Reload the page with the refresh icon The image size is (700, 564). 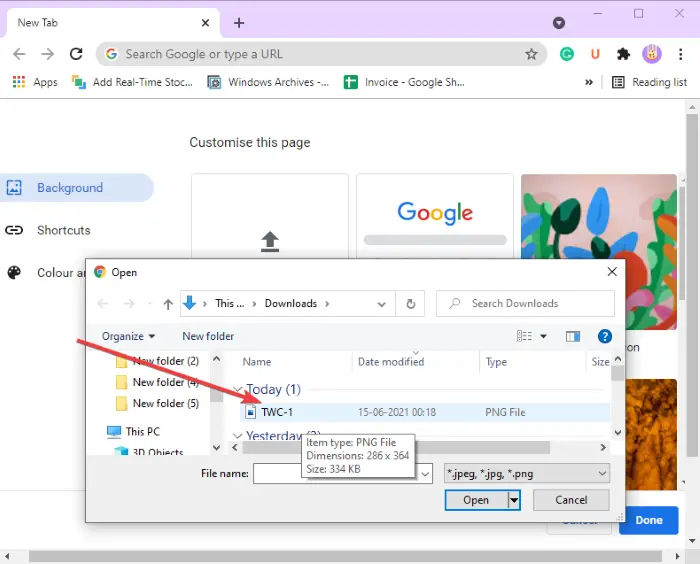point(76,54)
